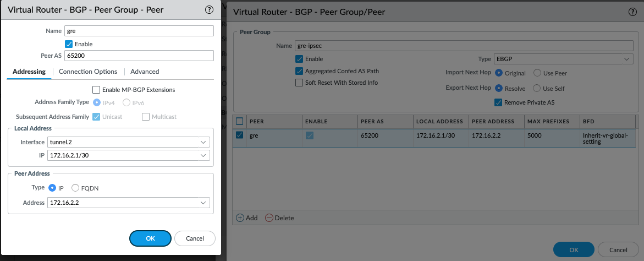Viewport: 644px width, 261px height.
Task: Open the Advanced tab
Action: point(145,72)
